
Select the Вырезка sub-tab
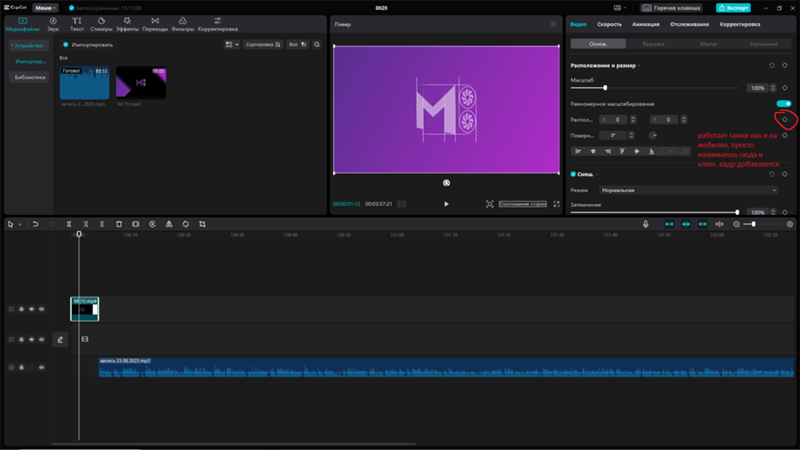653,44
